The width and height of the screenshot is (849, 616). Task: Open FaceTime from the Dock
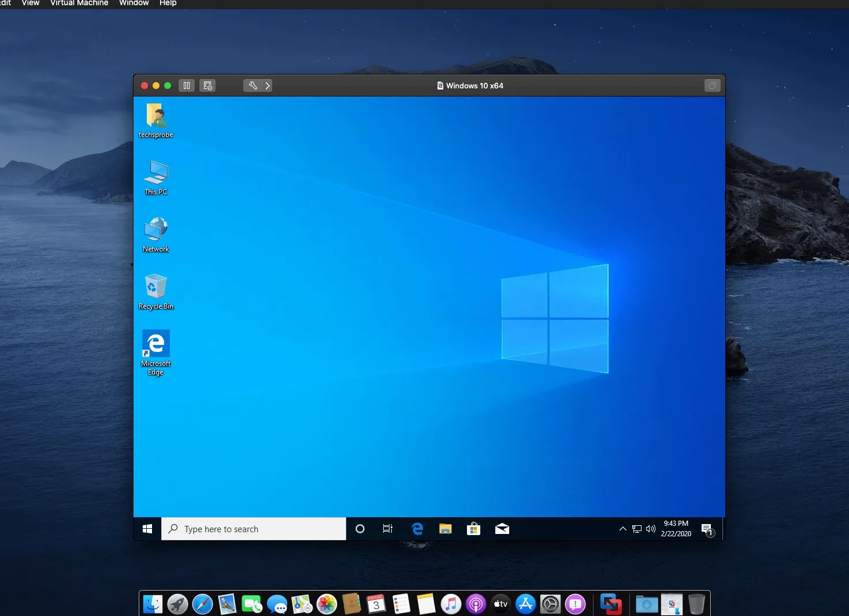[252, 604]
